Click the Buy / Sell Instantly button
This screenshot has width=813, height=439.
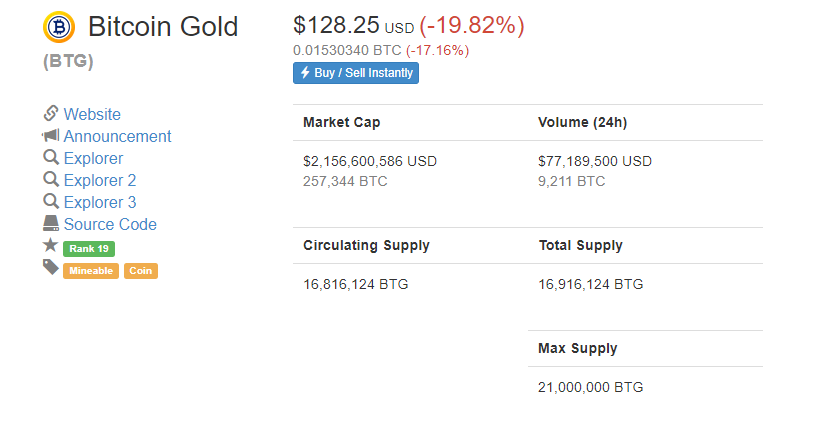(x=356, y=73)
